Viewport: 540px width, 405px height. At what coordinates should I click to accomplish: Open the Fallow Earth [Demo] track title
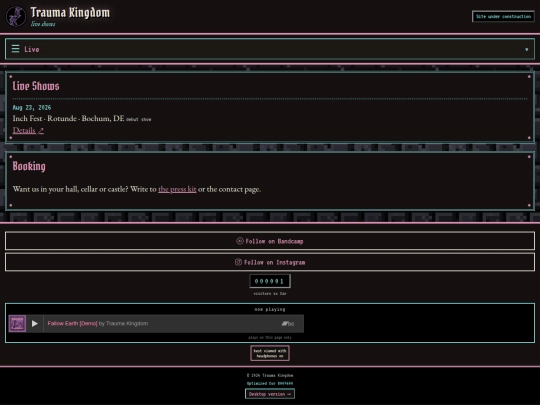point(72,323)
